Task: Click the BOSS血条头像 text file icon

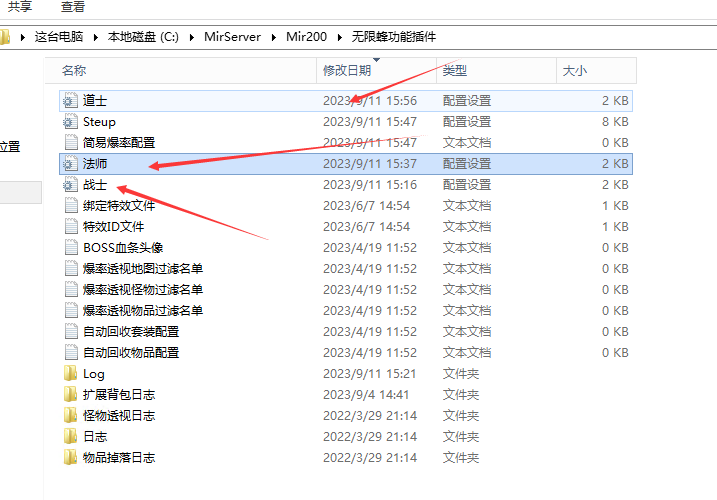Action: pyautogui.click(x=69, y=248)
